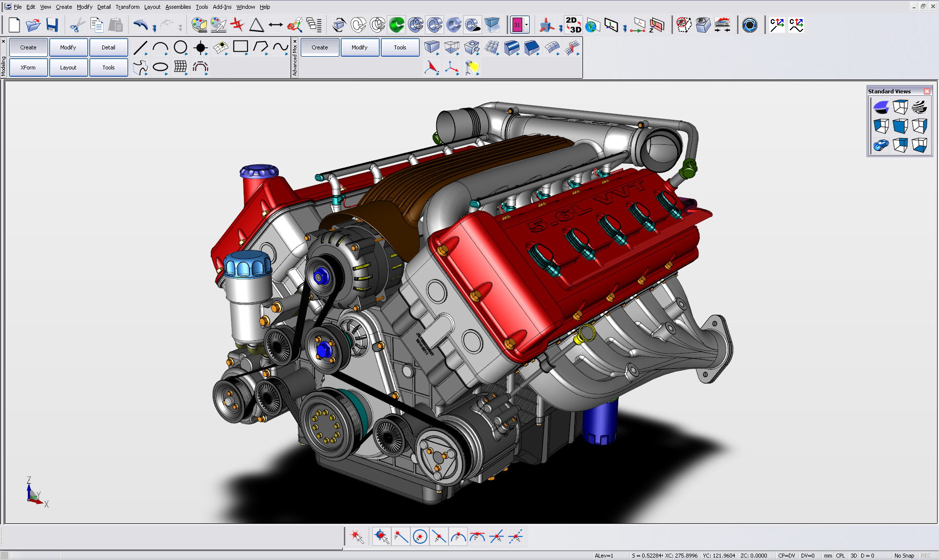The image size is (939, 560).
Task: Select the Line tool icon
Action: (x=140, y=47)
